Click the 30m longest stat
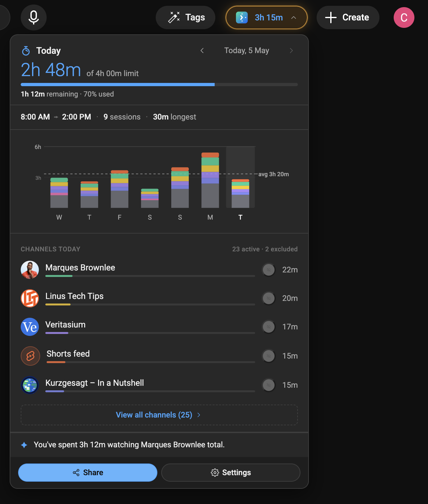 (175, 117)
